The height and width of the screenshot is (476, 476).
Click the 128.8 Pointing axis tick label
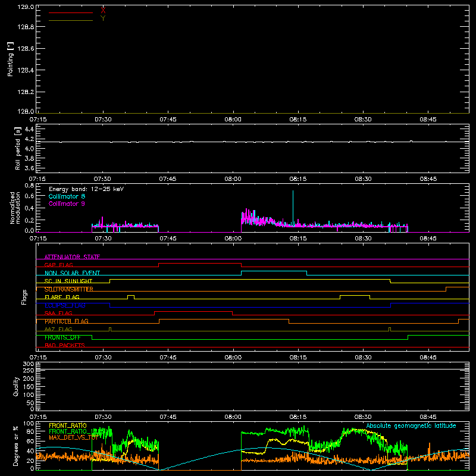[26, 27]
